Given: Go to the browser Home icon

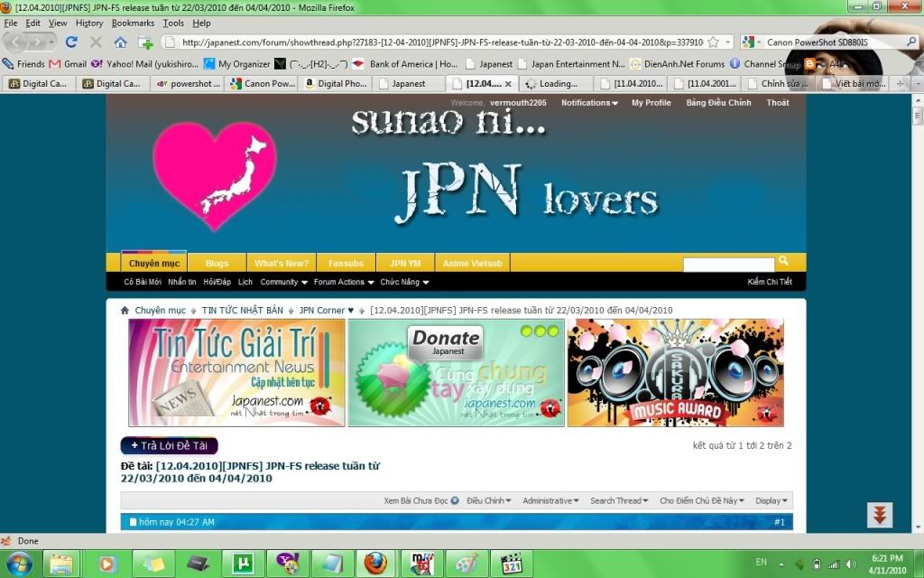Looking at the screenshot, I should 120,42.
